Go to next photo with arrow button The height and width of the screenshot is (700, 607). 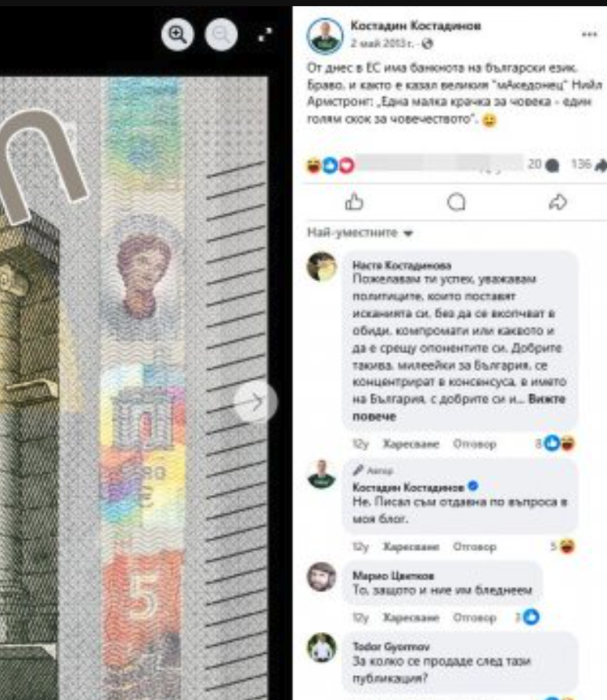255,402
